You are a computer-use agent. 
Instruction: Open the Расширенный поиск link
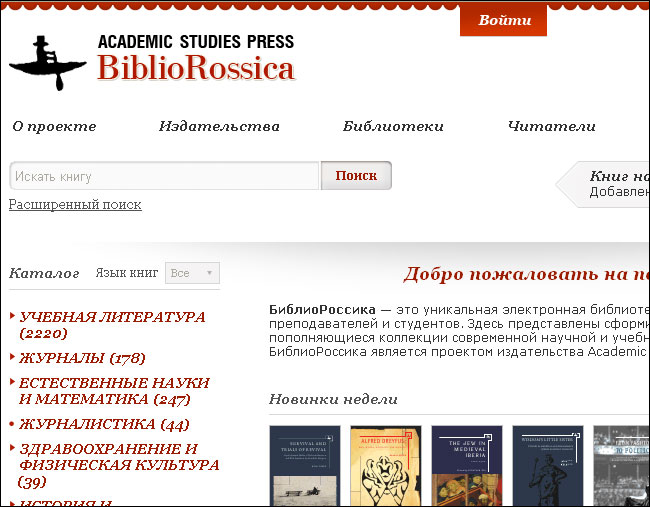[x=75, y=205]
